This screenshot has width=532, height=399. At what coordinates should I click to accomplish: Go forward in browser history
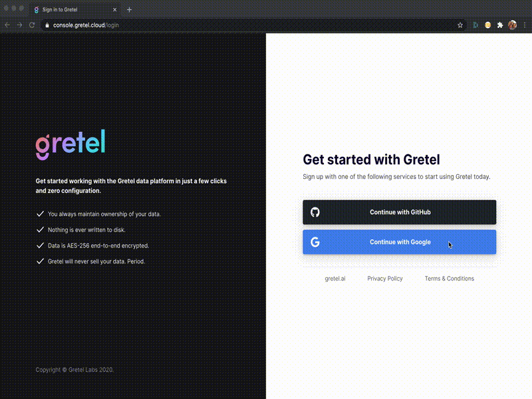20,25
